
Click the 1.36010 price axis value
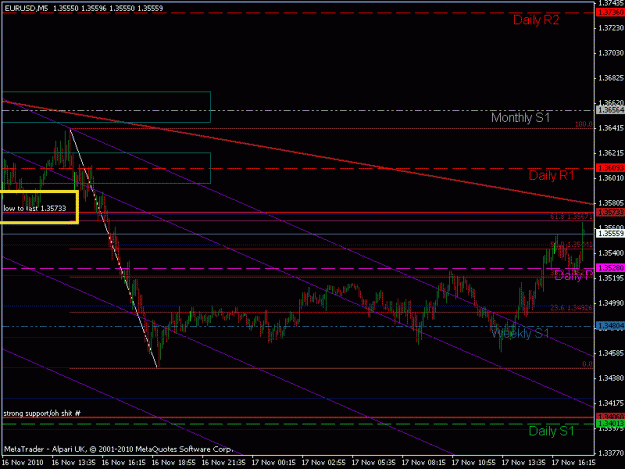(x=611, y=178)
